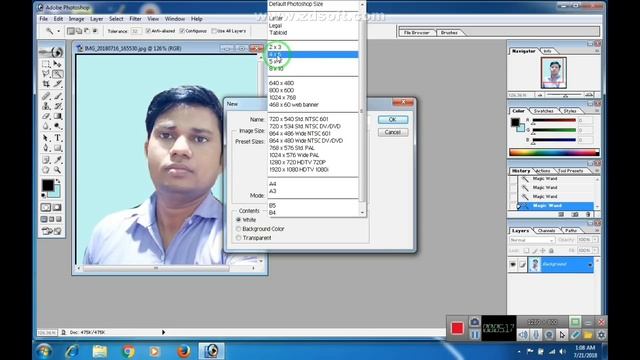Viewport: 640px width, 360px height.
Task: Click the Tolerance input field
Action: [x=136, y=31]
